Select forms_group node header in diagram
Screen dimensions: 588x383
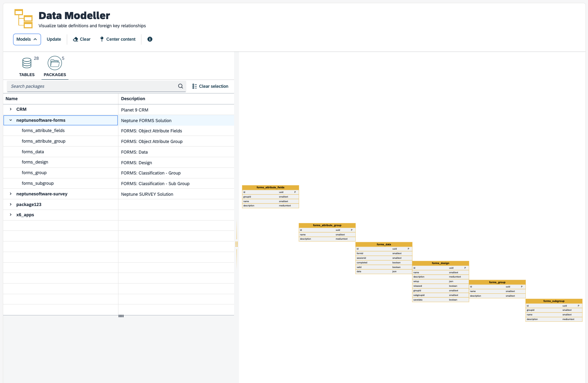pyautogui.click(x=497, y=282)
